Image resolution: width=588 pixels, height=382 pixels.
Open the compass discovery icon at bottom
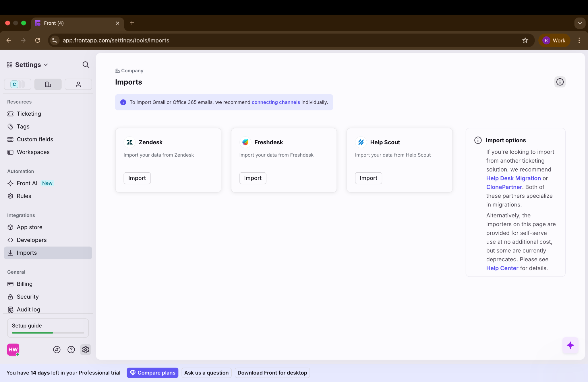57,350
